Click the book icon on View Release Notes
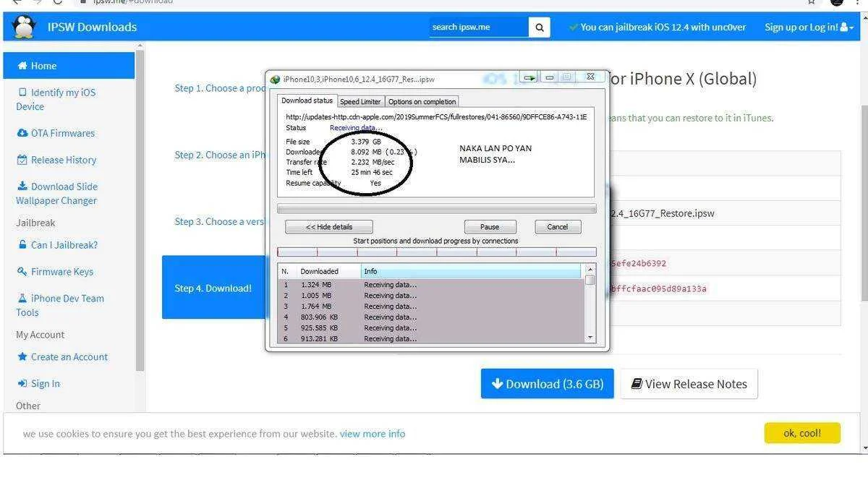 637,384
